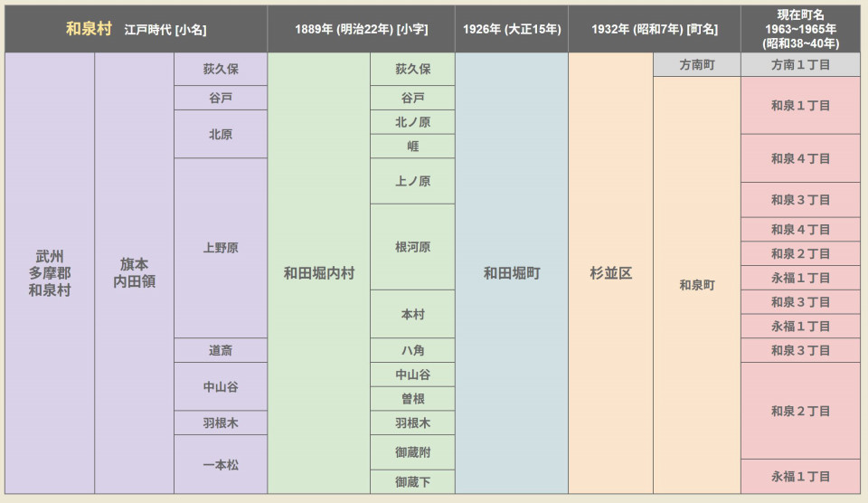This screenshot has width=868, height=503.
Task: Select the 1889年 (明治22年) column header
Action: (361, 29)
